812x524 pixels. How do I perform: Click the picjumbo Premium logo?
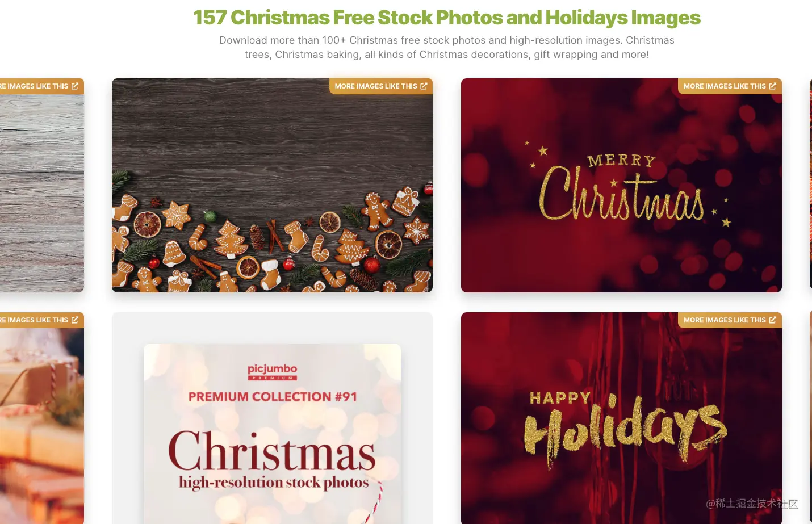click(x=273, y=372)
